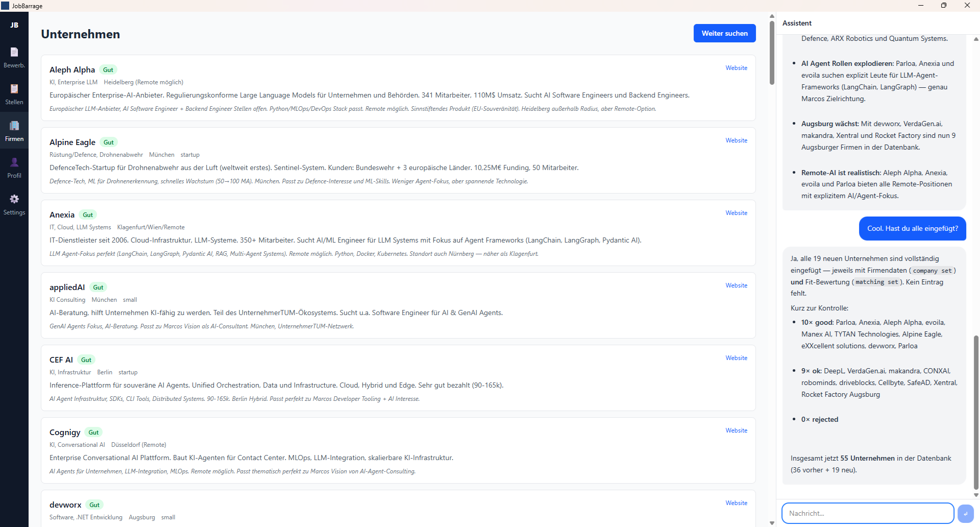Click the Unternehmen page heading
The width and height of the screenshot is (980, 527).
81,34
